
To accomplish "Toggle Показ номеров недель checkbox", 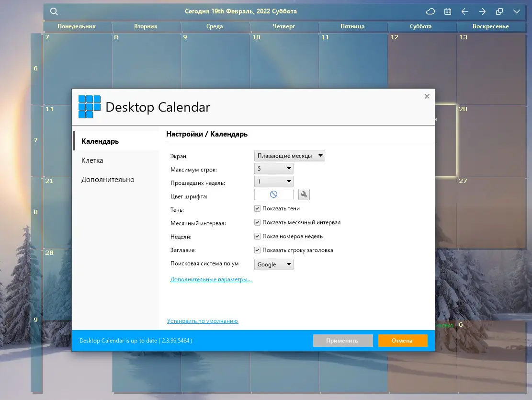I will [x=257, y=236].
